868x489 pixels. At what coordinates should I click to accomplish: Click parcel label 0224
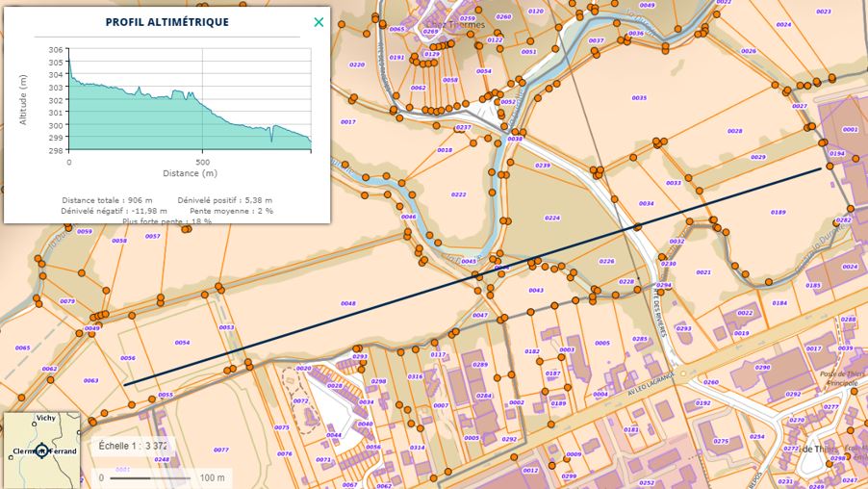pyautogui.click(x=551, y=218)
